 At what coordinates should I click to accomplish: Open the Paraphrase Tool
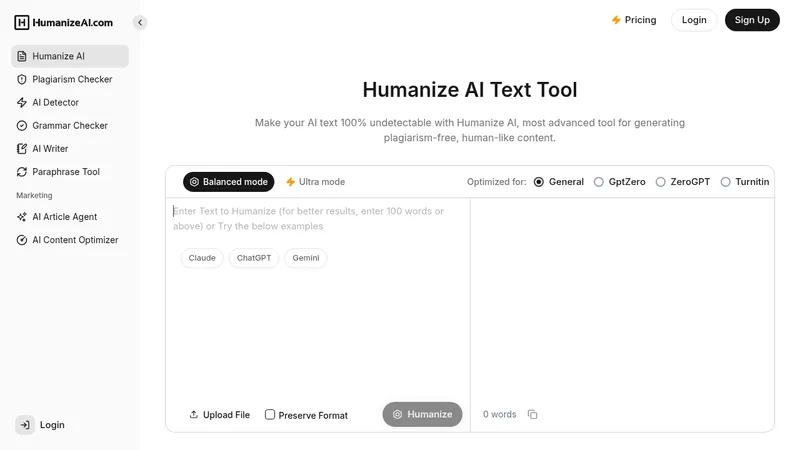click(70, 172)
